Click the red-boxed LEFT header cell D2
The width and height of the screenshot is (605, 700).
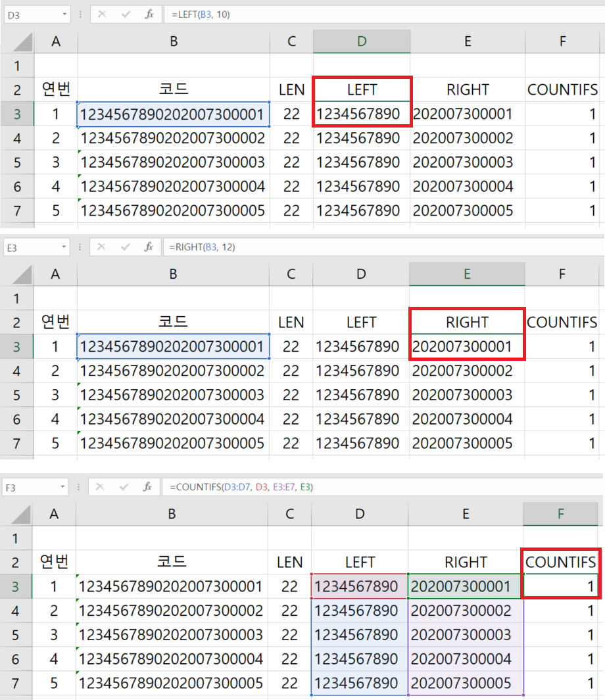362,90
